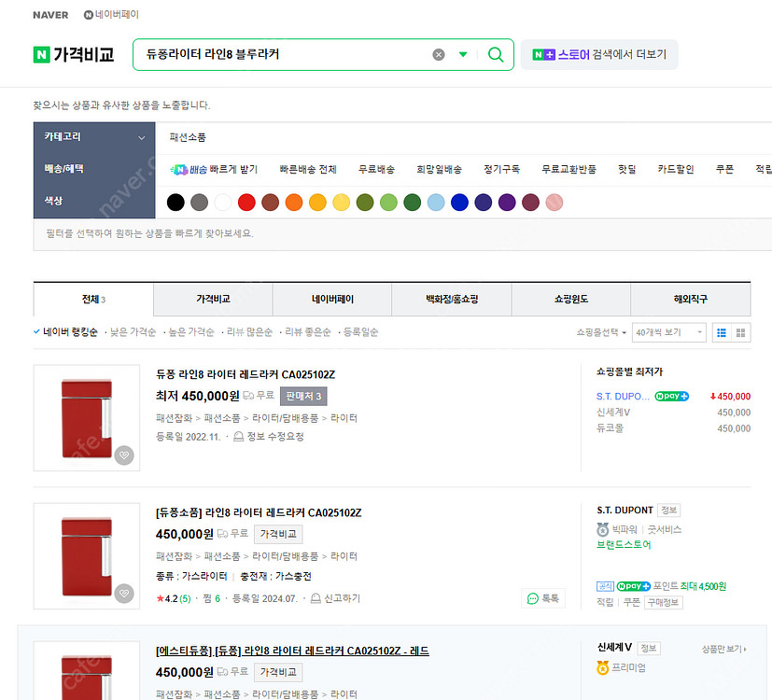The width and height of the screenshot is (772, 700).
Task: Filter by 배송 빠르게 받기
Action: pyautogui.click(x=214, y=169)
